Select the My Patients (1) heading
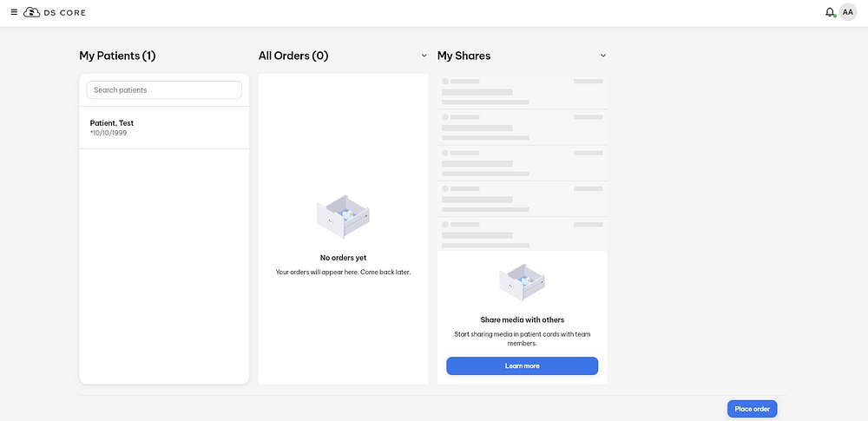Image resolution: width=868 pixels, height=421 pixels. click(117, 56)
